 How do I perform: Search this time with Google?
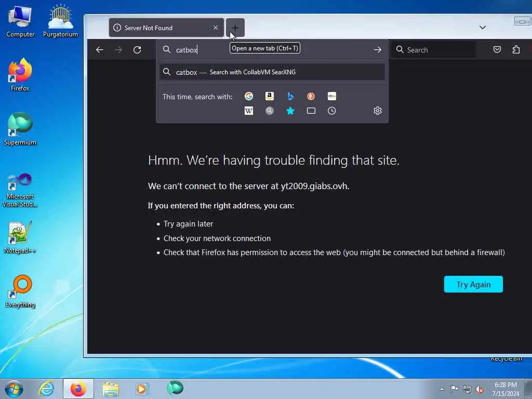coord(249,96)
